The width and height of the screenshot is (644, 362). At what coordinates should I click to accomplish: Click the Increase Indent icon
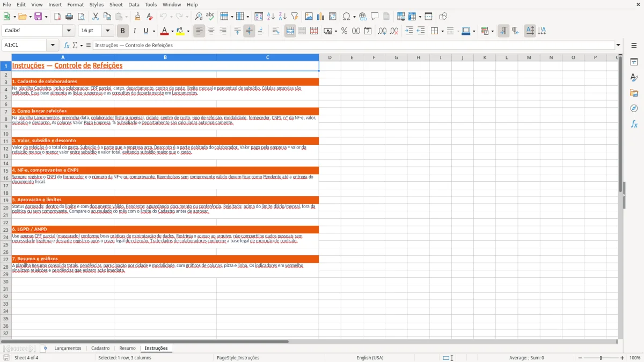point(409,31)
